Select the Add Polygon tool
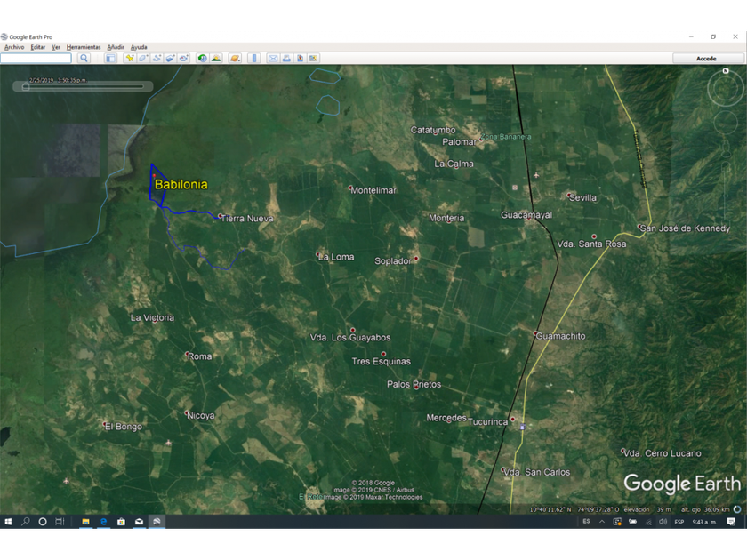 pos(143,58)
